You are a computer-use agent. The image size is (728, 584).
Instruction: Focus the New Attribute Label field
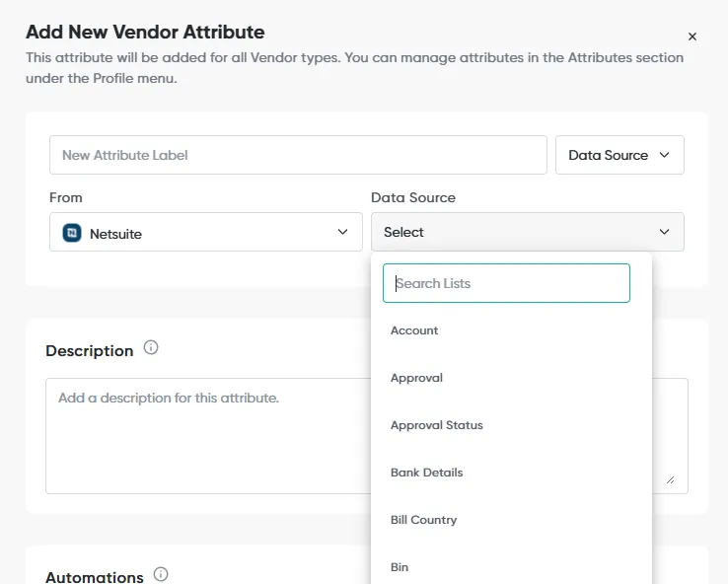point(298,155)
